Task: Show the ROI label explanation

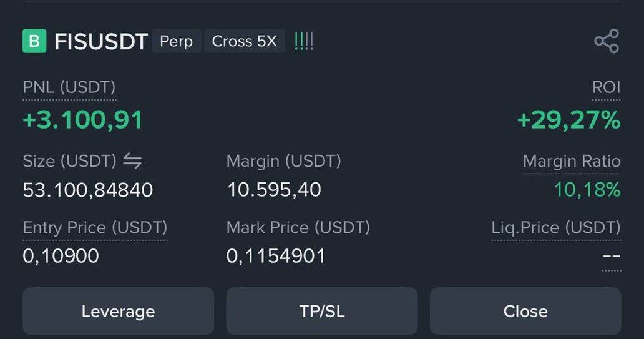Action: pyautogui.click(x=606, y=87)
